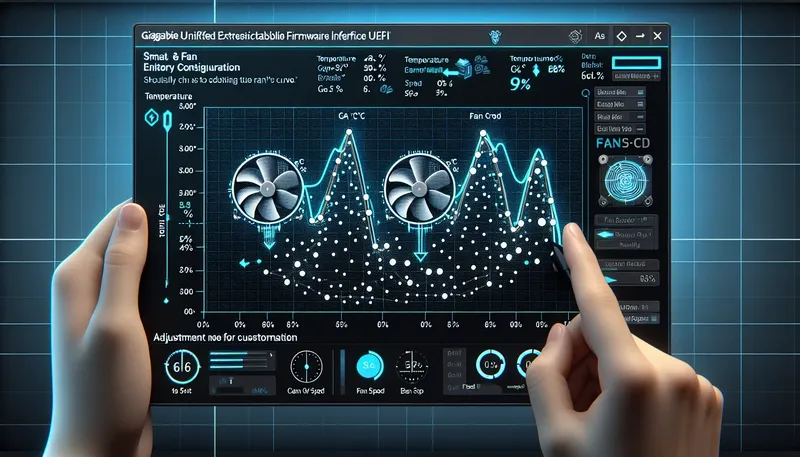Click the lightning bolt hexagon icon near Temperature
800x457 pixels.
[152, 118]
